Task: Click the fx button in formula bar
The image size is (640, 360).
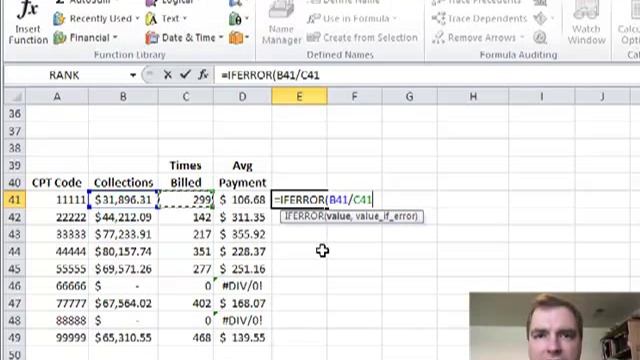Action: [203, 75]
